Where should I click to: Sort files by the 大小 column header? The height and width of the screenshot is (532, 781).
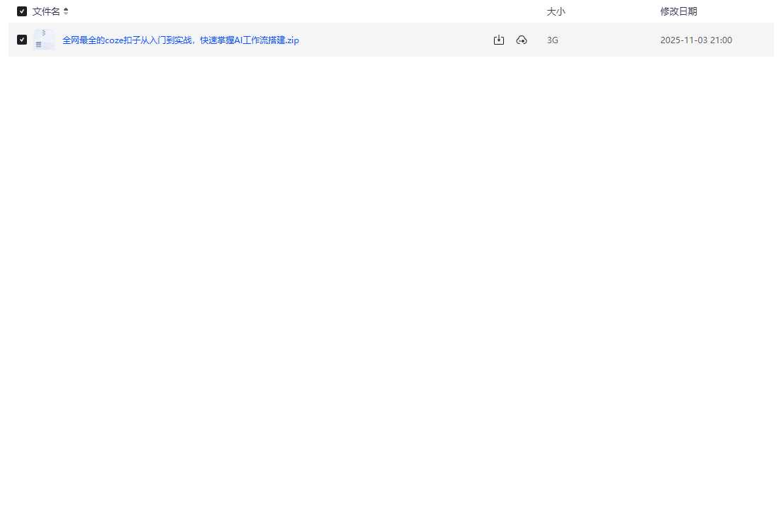tap(556, 11)
